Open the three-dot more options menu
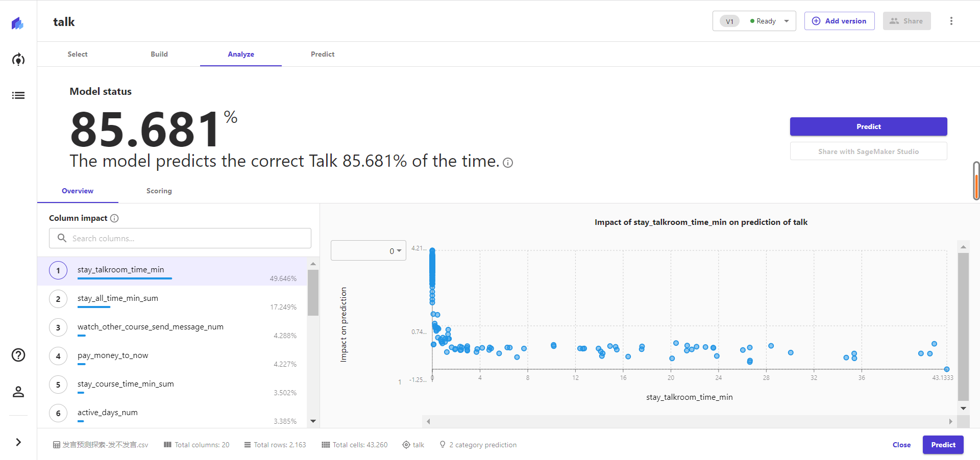 tap(951, 21)
